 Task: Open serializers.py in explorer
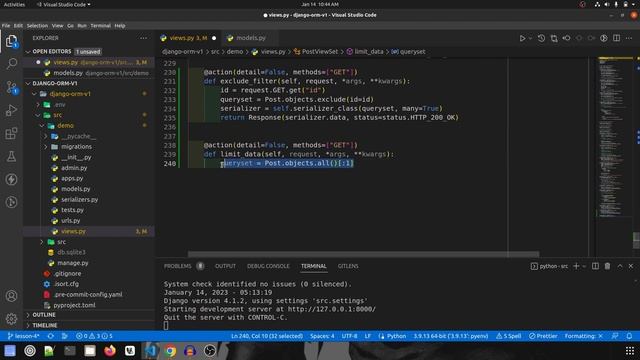pyautogui.click(x=90, y=200)
